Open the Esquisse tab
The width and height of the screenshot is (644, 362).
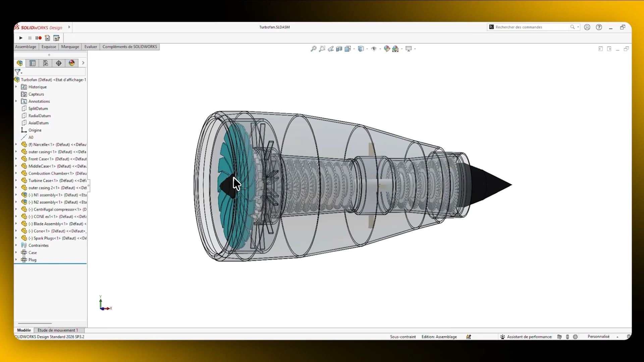[x=49, y=47]
